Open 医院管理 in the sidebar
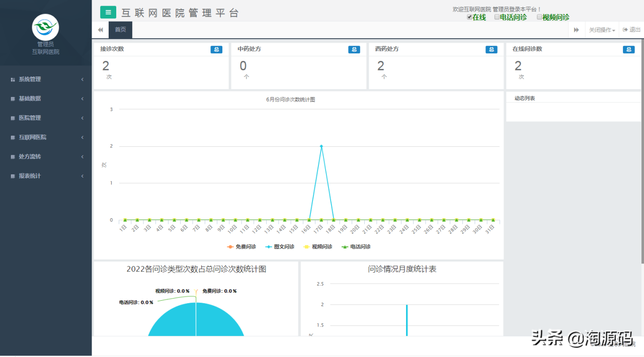 tap(46, 118)
